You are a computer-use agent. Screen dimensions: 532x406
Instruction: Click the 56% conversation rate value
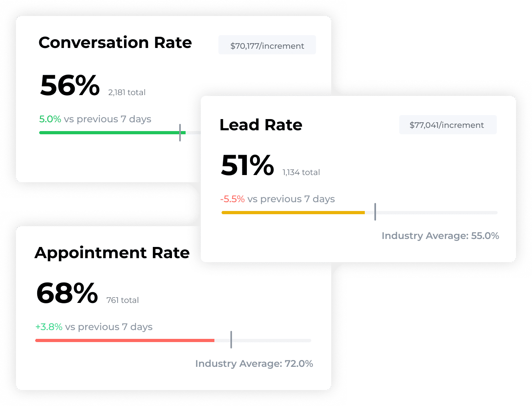point(70,86)
